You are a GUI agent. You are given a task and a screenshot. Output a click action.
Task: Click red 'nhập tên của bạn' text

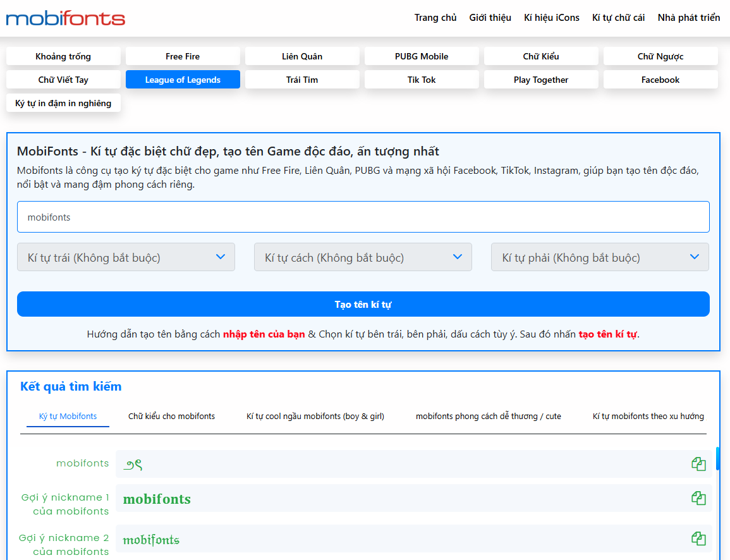click(x=264, y=334)
